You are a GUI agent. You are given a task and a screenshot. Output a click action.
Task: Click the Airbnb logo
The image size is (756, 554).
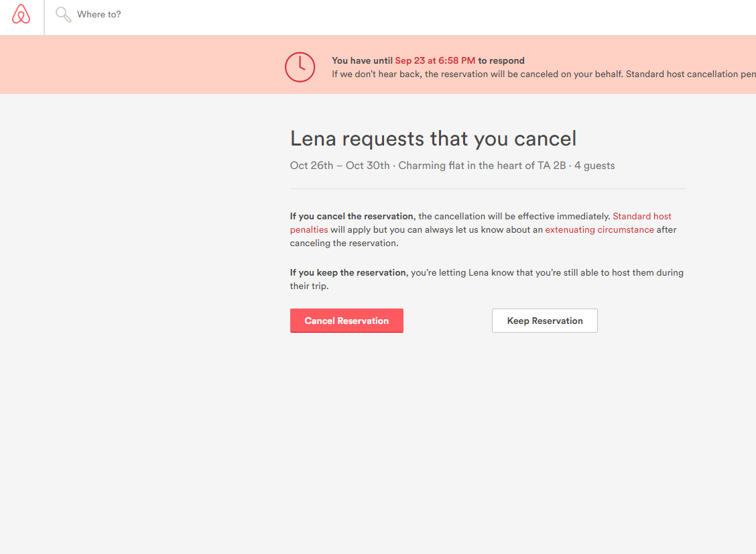tap(21, 15)
